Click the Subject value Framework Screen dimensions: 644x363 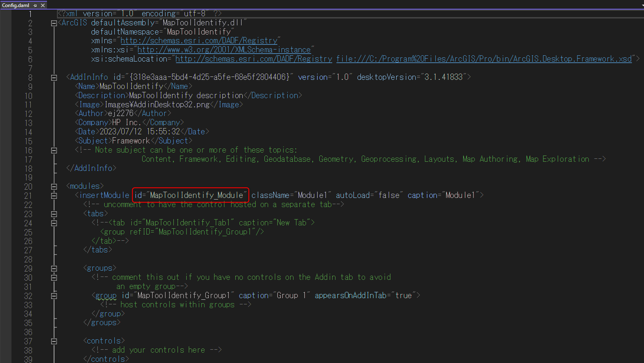pyautogui.click(x=131, y=141)
